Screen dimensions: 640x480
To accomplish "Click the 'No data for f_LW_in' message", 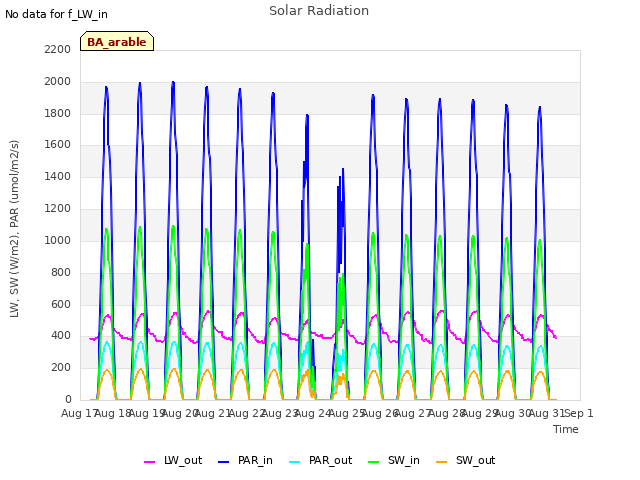I will click(56, 14).
